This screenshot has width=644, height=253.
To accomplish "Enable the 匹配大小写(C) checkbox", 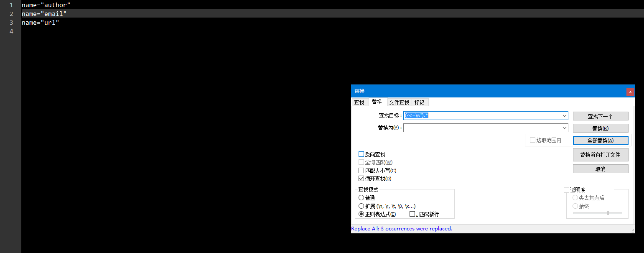I will pyautogui.click(x=361, y=170).
